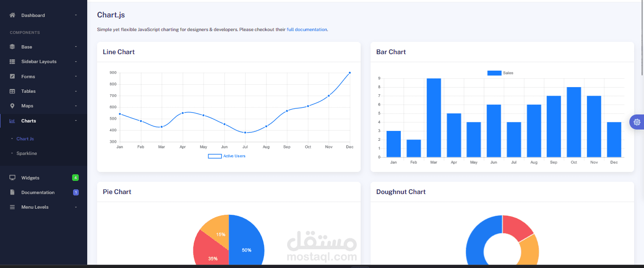The height and width of the screenshot is (268, 644).
Task: Open the Forms menu item
Action: point(43,76)
